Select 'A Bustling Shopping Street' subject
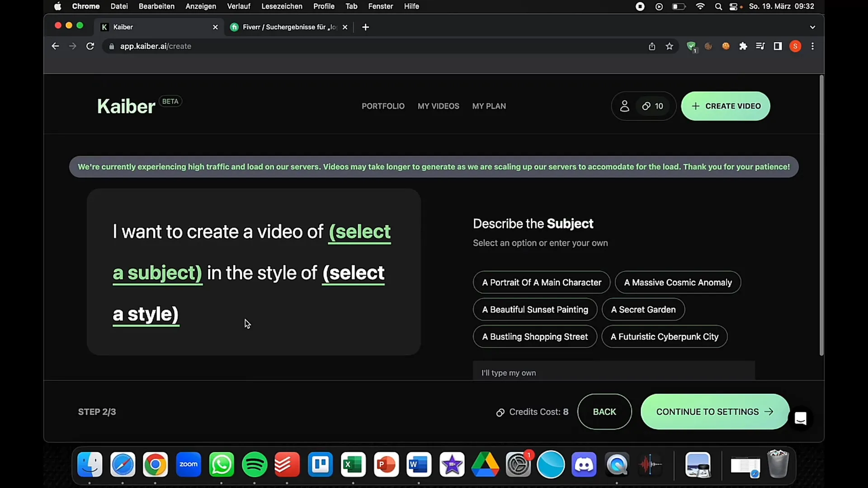 pos(535,337)
